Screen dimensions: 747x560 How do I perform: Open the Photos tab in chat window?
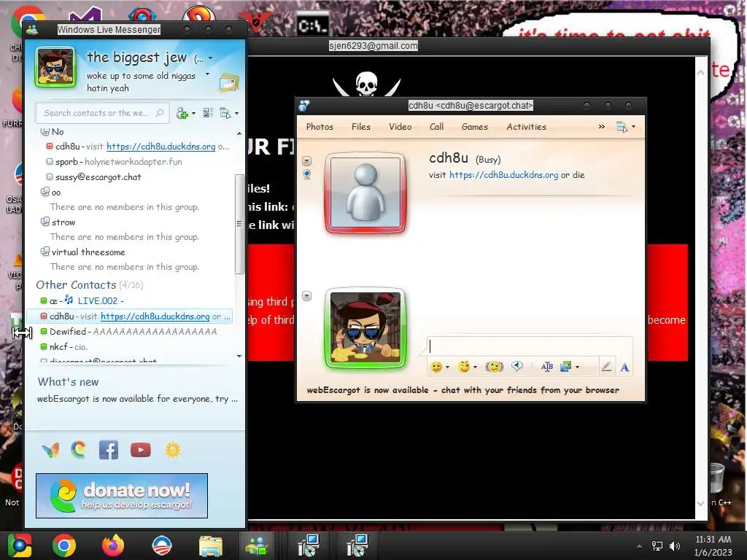320,127
